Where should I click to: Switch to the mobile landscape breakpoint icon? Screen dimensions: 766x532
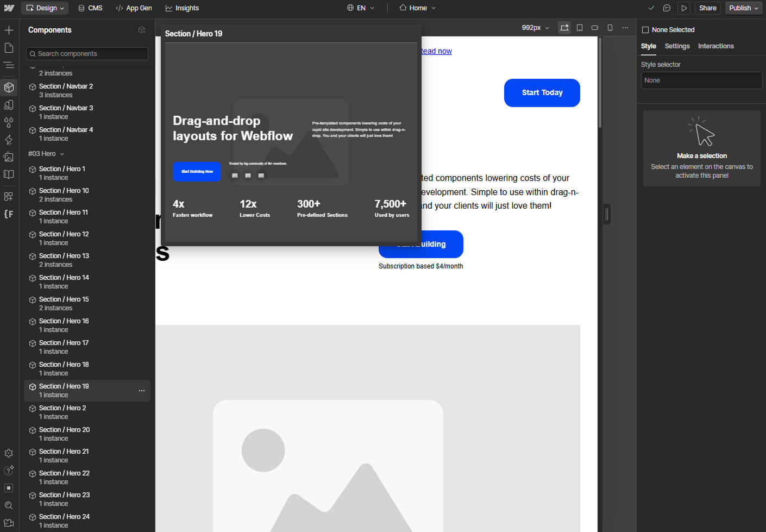[595, 28]
